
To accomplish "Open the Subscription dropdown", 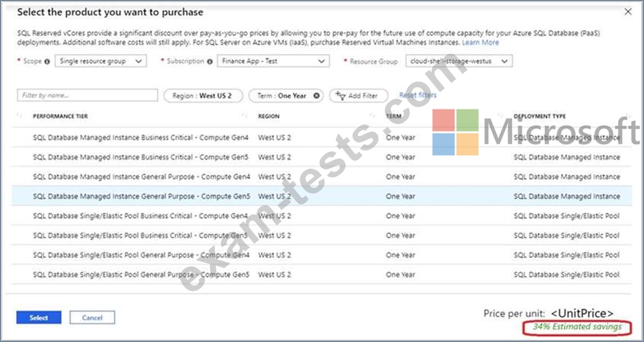I will coord(273,61).
